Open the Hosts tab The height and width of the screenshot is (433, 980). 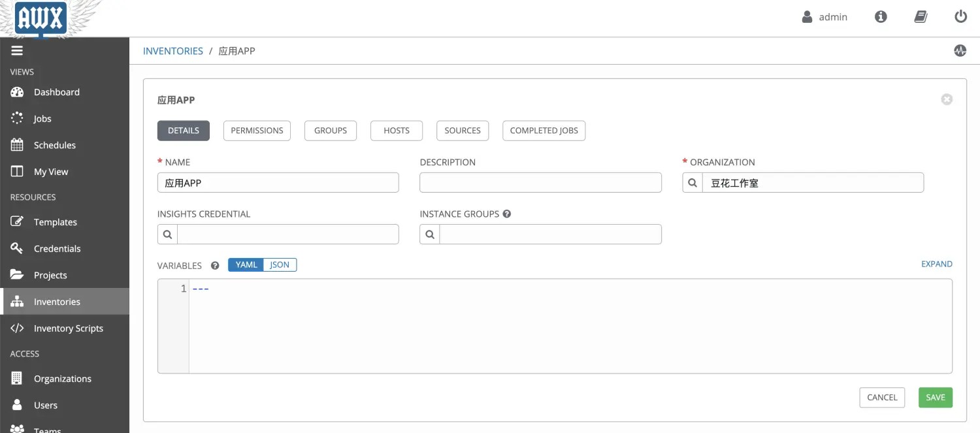pyautogui.click(x=396, y=131)
